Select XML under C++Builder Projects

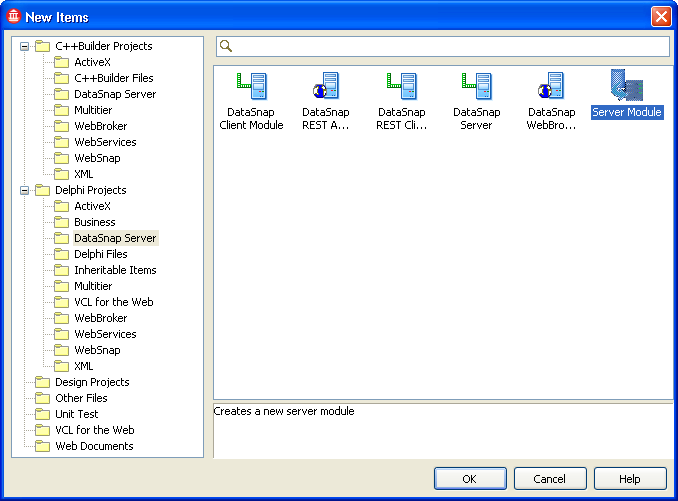83,174
